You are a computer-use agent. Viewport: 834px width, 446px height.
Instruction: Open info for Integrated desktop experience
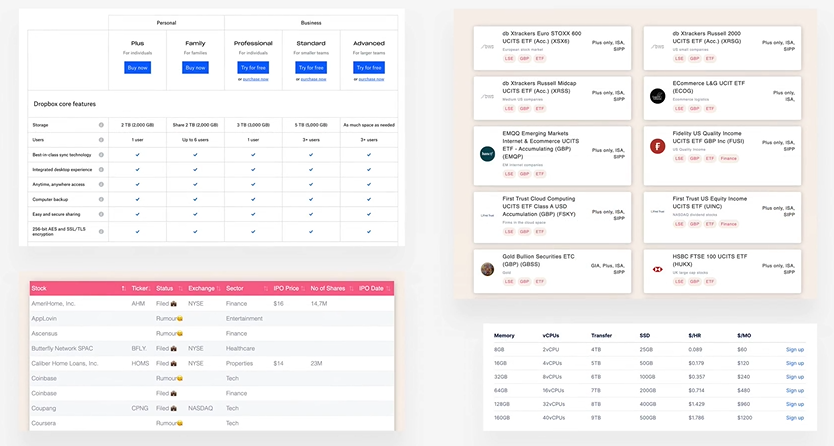point(101,170)
